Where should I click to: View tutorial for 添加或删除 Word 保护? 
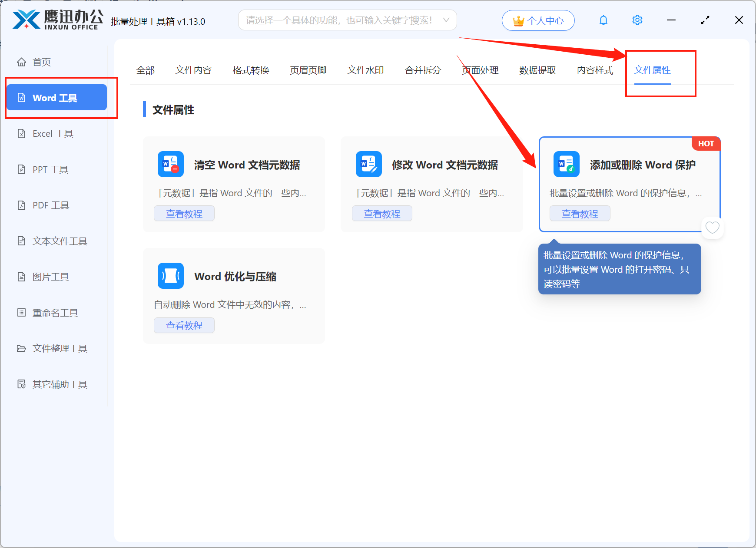(x=580, y=214)
